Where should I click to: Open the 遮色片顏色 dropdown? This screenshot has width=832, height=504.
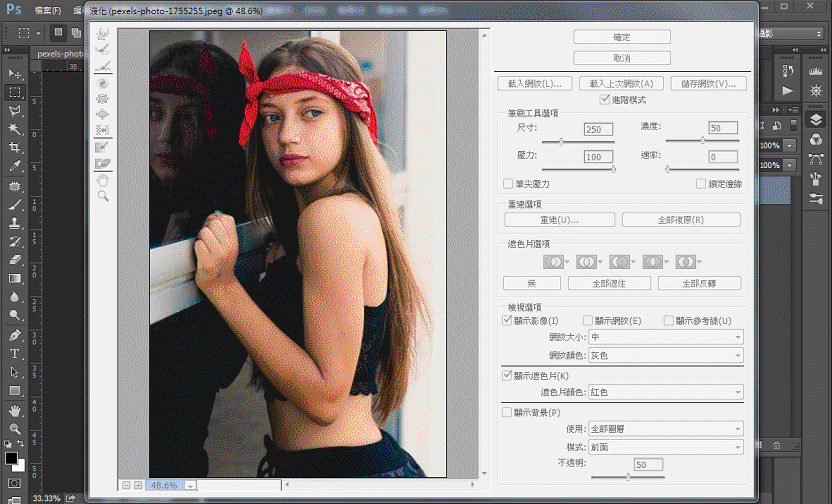(666, 392)
